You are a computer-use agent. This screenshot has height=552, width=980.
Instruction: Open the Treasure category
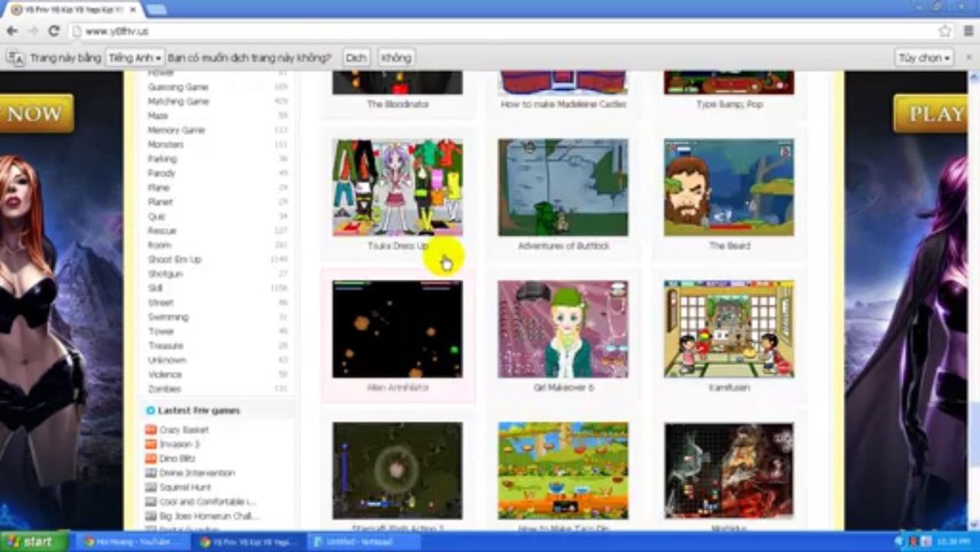[166, 346]
